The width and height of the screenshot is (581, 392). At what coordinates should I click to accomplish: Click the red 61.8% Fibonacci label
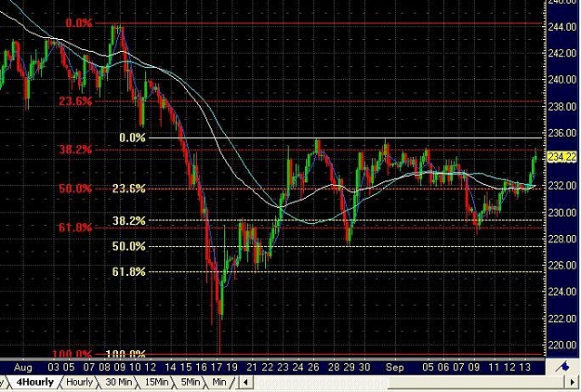coord(75,228)
